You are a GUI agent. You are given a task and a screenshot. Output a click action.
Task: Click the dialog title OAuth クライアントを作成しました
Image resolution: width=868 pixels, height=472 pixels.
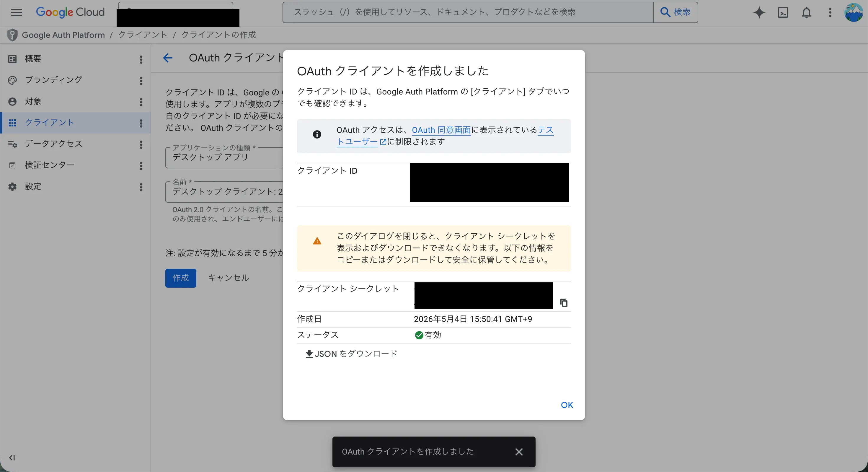[x=393, y=71]
